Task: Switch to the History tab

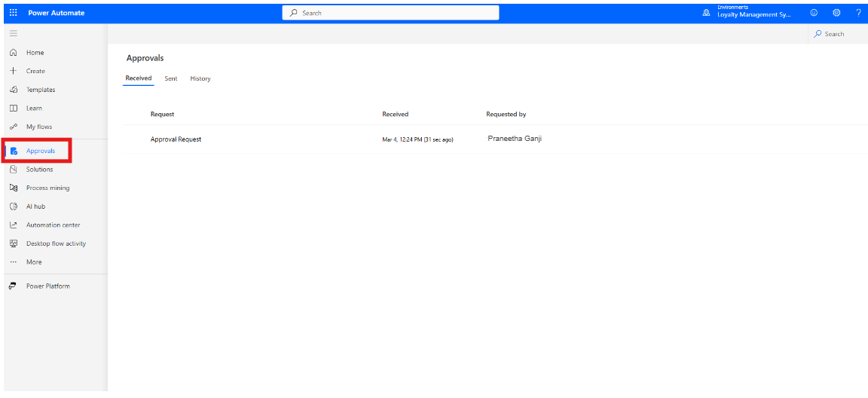Action: tap(200, 78)
